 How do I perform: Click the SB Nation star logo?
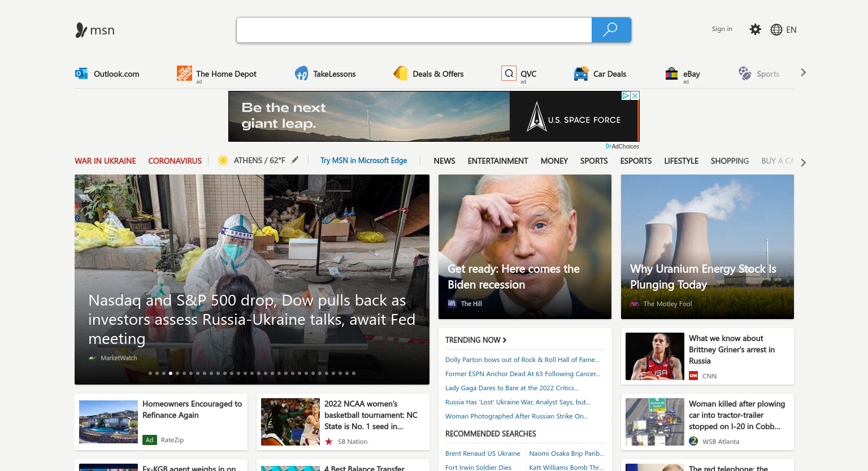[329, 441]
